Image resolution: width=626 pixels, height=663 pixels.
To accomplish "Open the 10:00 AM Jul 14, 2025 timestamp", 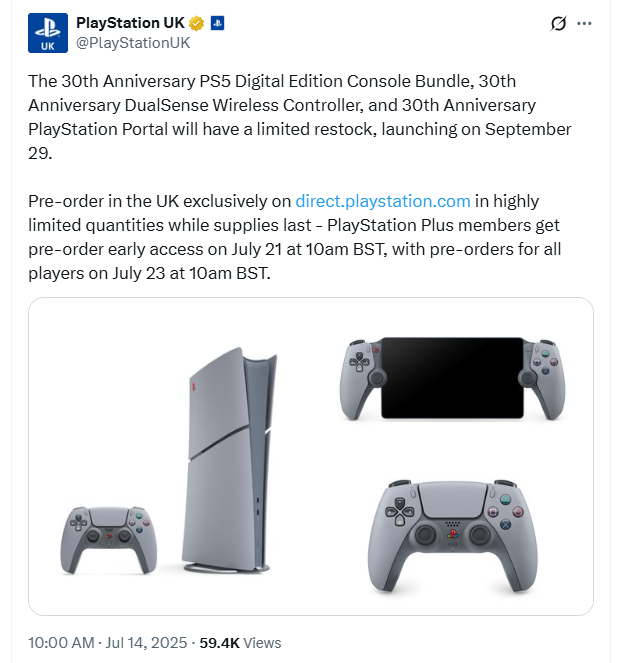I will (x=107, y=643).
